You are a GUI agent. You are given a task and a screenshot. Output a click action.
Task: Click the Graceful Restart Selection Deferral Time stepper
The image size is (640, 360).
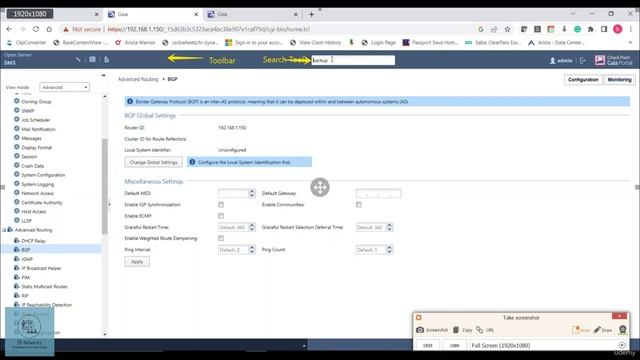click(389, 227)
